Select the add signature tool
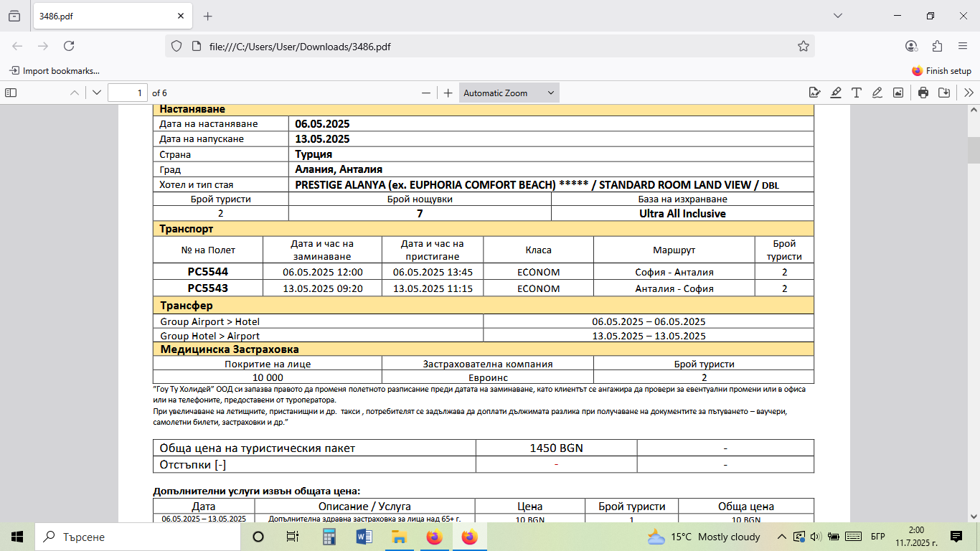This screenshot has height=551, width=980. click(814, 93)
